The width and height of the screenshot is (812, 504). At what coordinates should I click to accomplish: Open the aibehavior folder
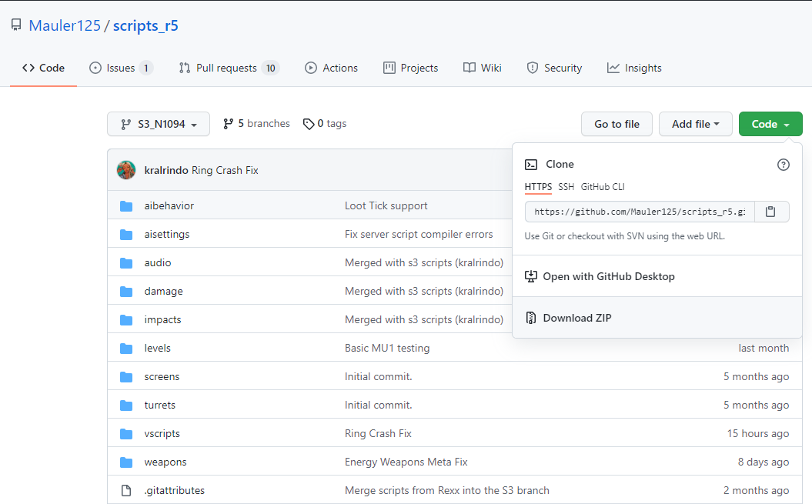pyautogui.click(x=169, y=205)
